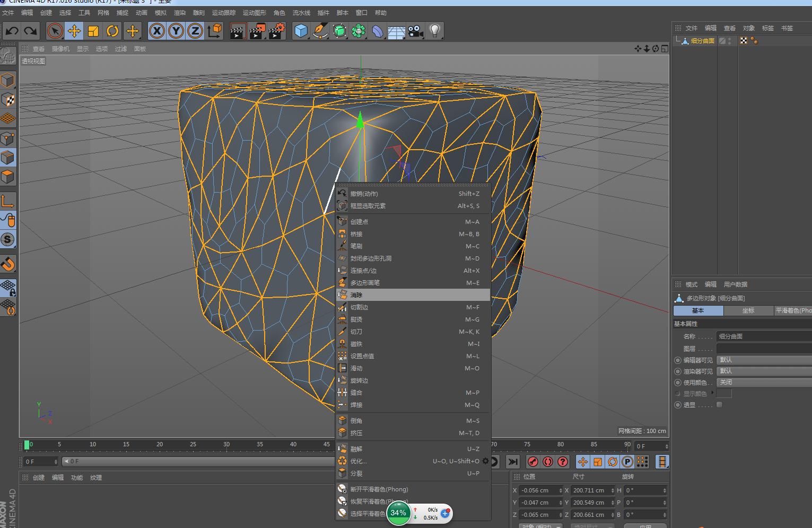Viewport: 812px width, 528px height.
Task: Click the 名称 field containing 细分曲面
Action: (x=764, y=336)
